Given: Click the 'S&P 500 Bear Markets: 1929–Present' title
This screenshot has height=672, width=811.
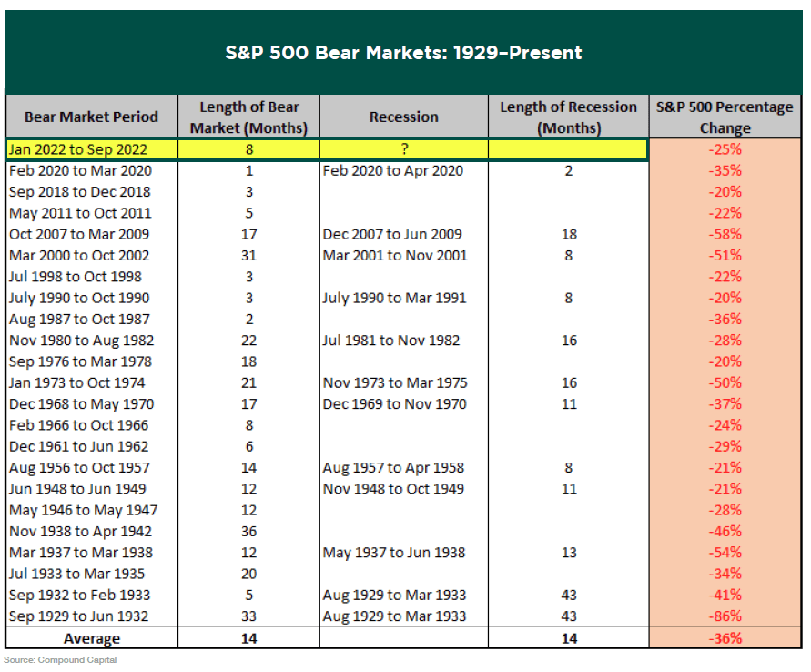Looking at the screenshot, I should [x=403, y=53].
